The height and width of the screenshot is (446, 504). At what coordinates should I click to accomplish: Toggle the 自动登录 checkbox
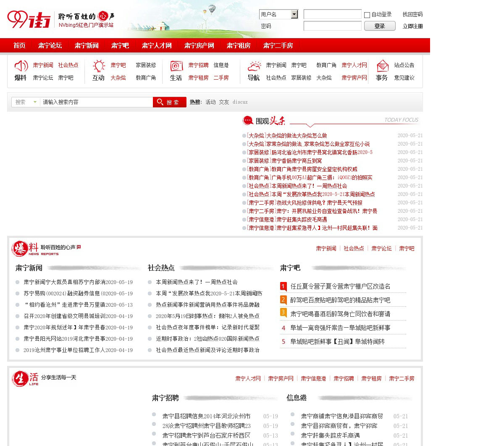coord(367,15)
